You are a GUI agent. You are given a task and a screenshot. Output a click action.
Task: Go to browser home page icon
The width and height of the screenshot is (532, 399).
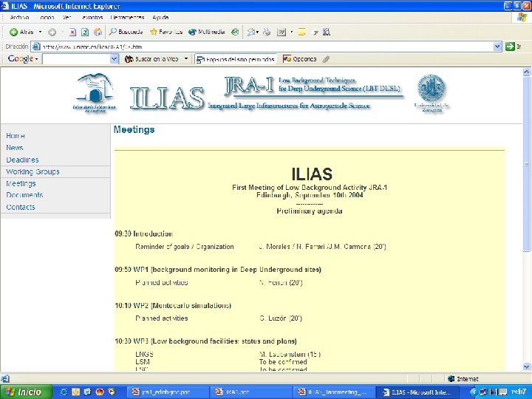coord(98,33)
